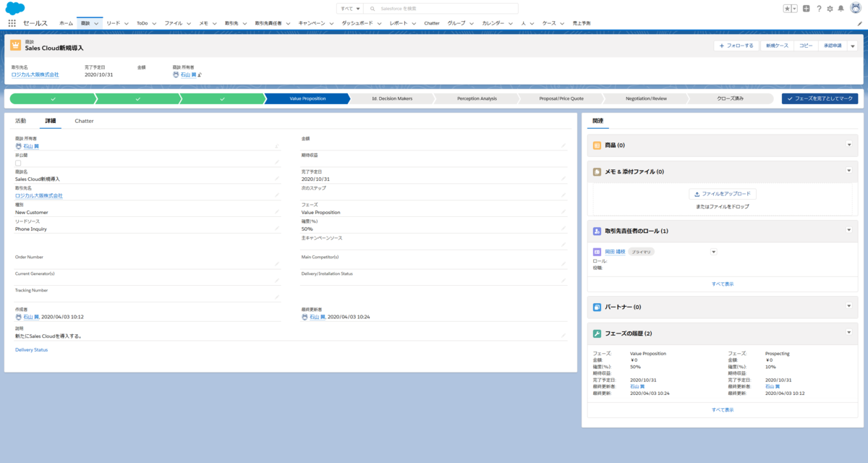The image size is (868, 463).
Task: Edit the 説明 field pencil icon
Action: pos(563,336)
